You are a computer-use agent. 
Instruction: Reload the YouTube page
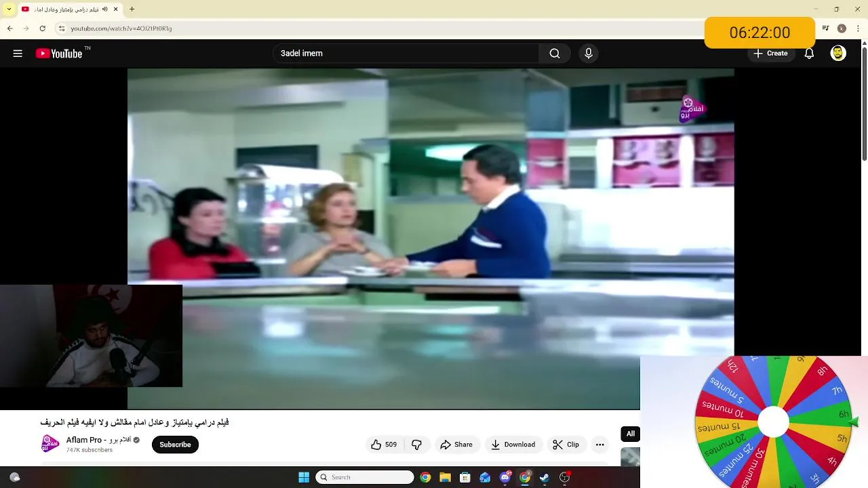pyautogui.click(x=42, y=28)
